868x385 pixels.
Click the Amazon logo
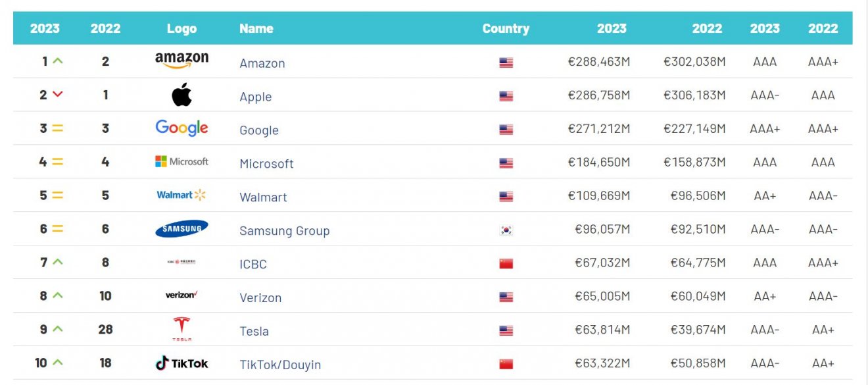pos(181,61)
